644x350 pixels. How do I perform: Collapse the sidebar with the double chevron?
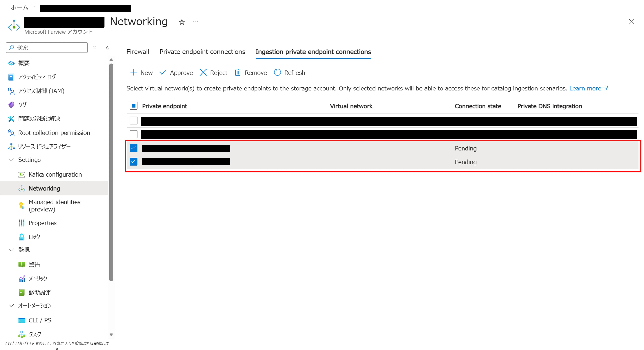(x=107, y=48)
